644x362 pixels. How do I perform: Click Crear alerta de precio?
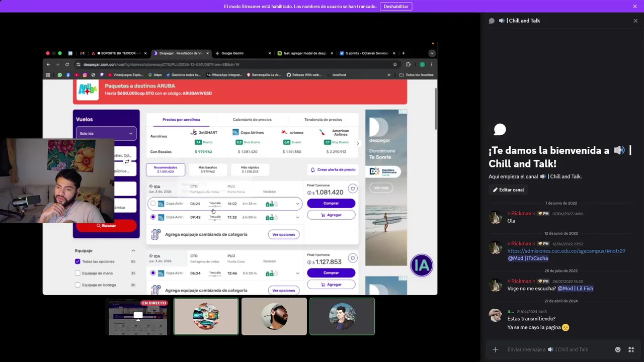[x=333, y=169]
